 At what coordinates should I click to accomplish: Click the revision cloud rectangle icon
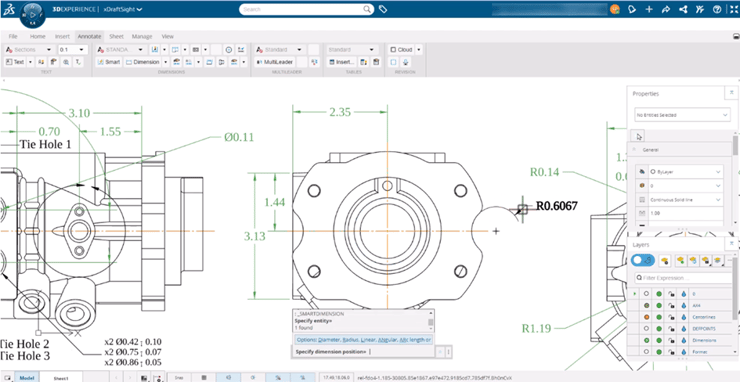click(393, 62)
